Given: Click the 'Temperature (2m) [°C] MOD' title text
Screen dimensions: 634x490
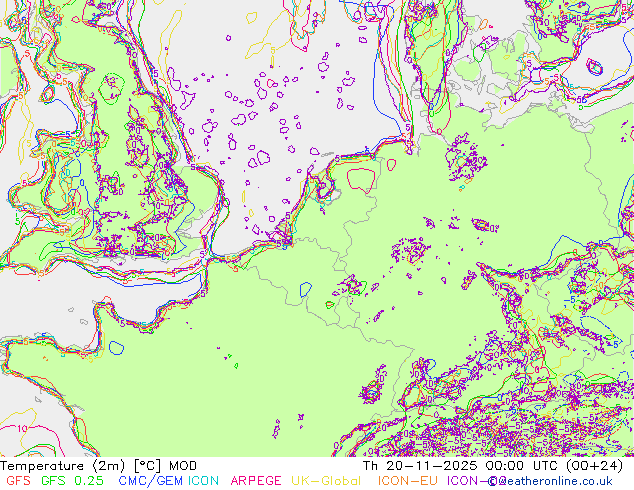Looking at the screenshot, I should [x=99, y=466].
